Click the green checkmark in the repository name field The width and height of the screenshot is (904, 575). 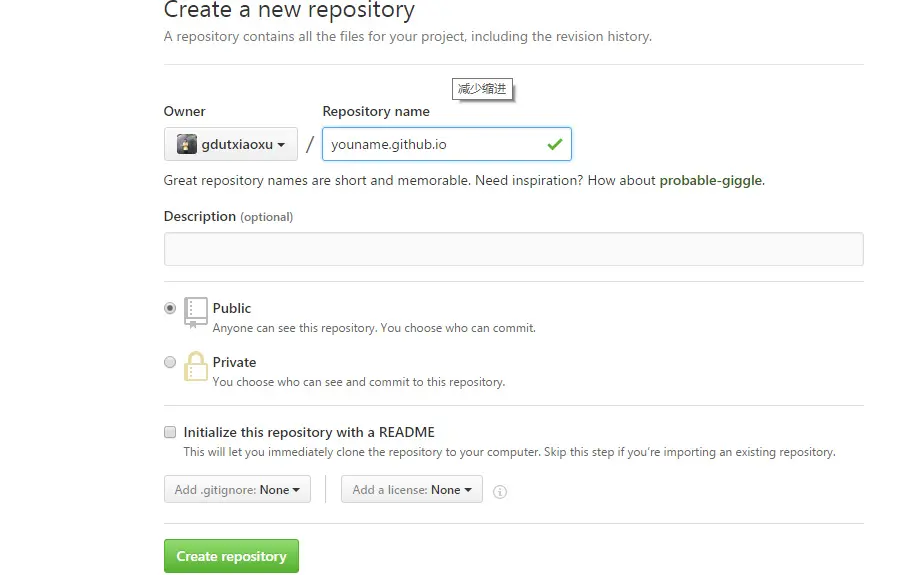(555, 144)
